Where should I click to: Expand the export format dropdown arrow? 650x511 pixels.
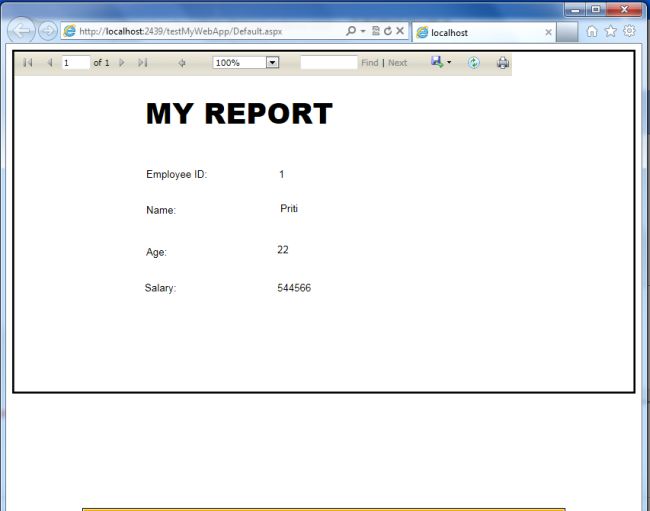point(449,63)
